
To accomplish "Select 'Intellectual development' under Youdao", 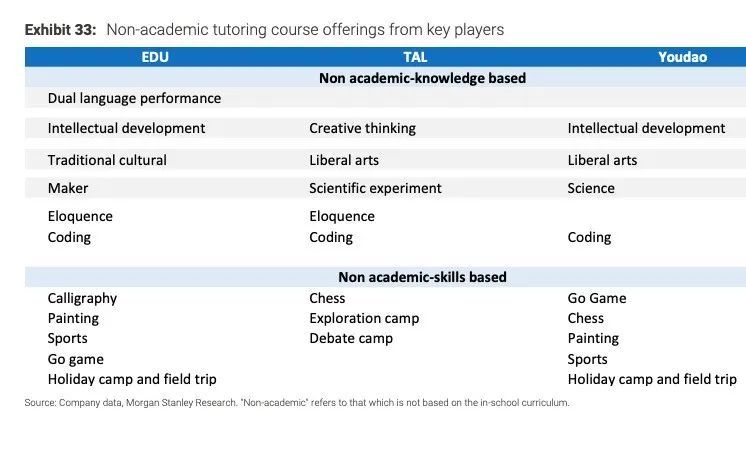I will 647,128.
